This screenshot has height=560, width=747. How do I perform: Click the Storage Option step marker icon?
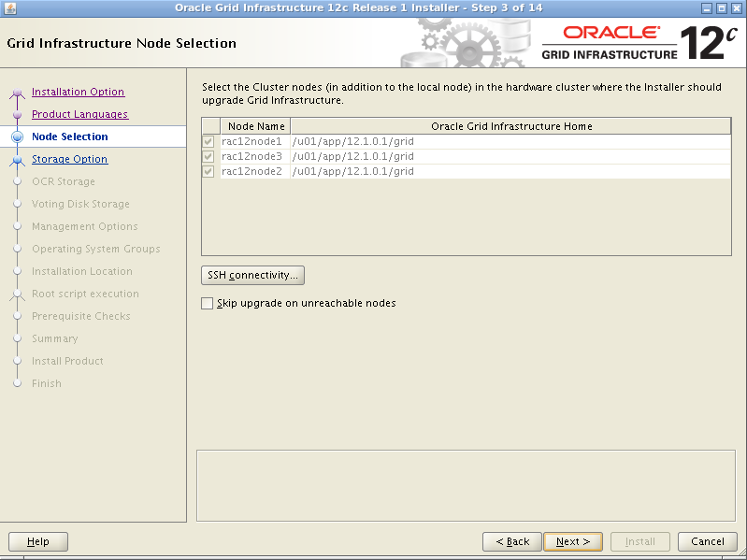click(17, 160)
